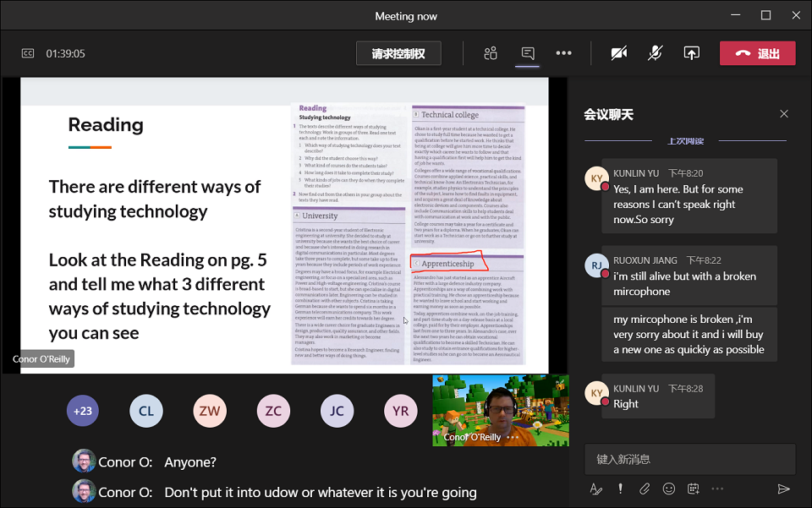Show the +23 additional participants

point(83,411)
